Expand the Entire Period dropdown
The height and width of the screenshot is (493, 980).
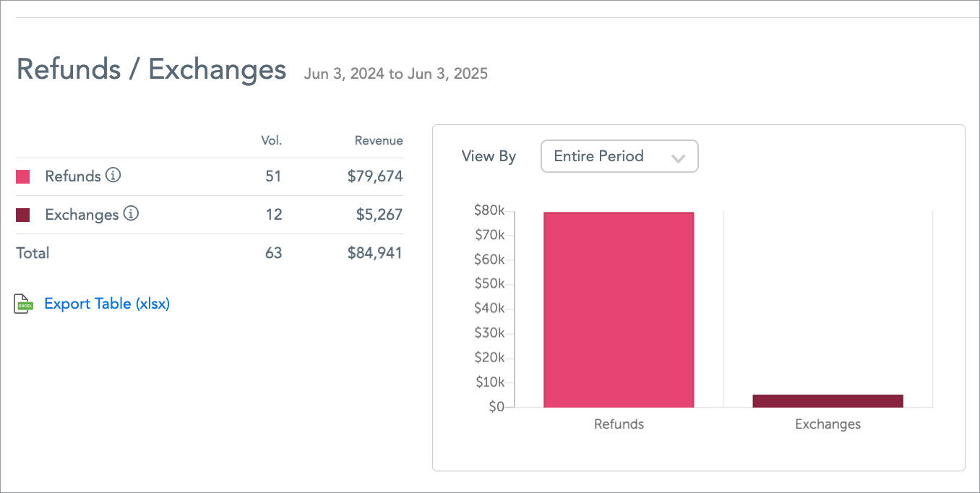pyautogui.click(x=619, y=156)
